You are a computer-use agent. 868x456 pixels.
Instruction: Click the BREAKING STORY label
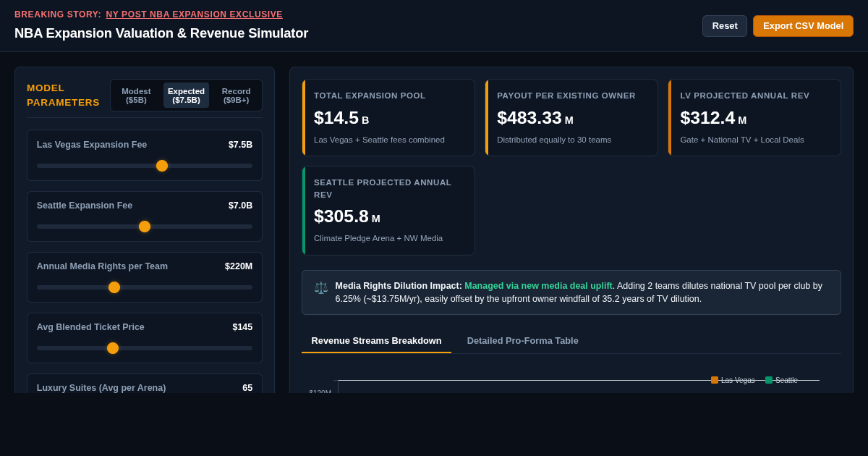(x=58, y=14)
